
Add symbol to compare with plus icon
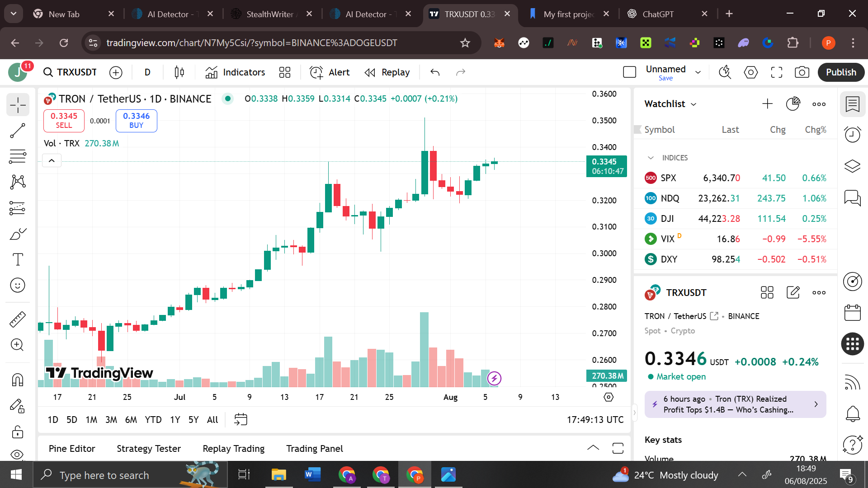pyautogui.click(x=116, y=72)
